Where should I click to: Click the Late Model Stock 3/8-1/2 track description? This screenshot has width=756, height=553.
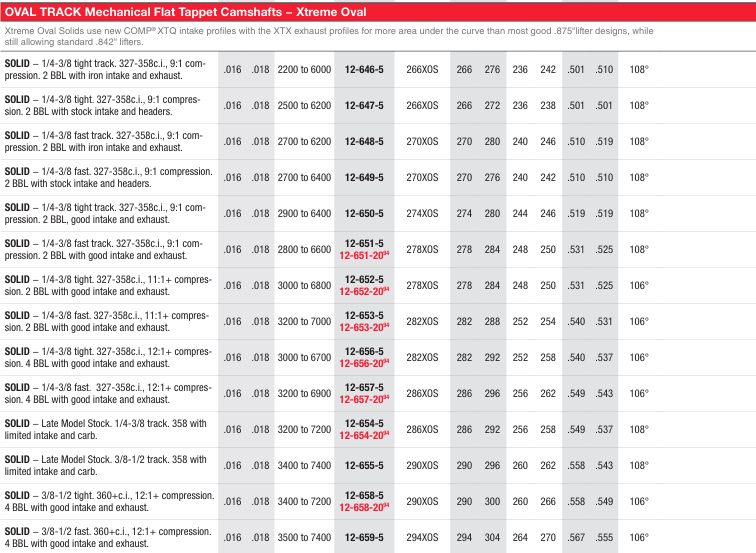106,465
